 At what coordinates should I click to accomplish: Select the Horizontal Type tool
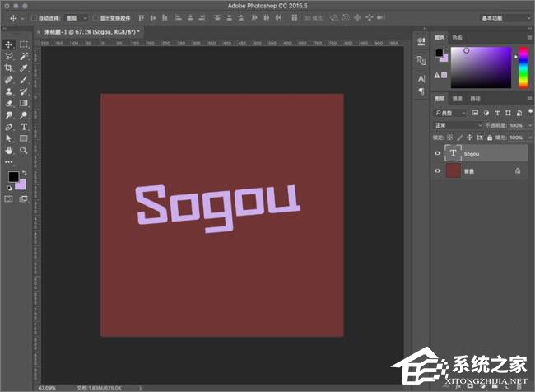24,128
